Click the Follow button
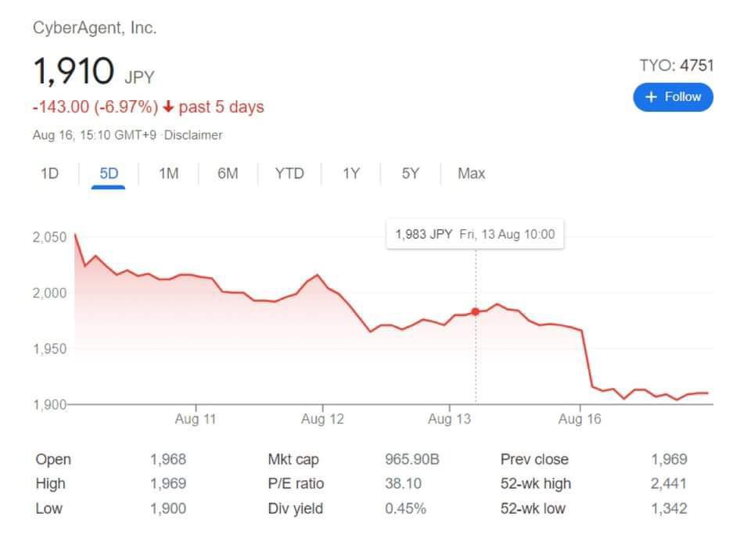Screen dimensions: 751x560 [673, 97]
